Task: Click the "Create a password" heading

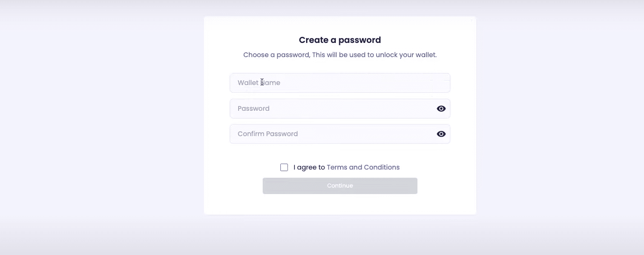Action: pyautogui.click(x=340, y=40)
